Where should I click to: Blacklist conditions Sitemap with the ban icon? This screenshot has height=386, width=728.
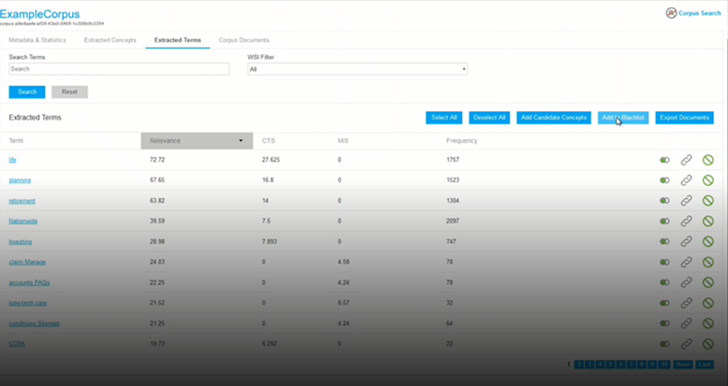tap(708, 323)
